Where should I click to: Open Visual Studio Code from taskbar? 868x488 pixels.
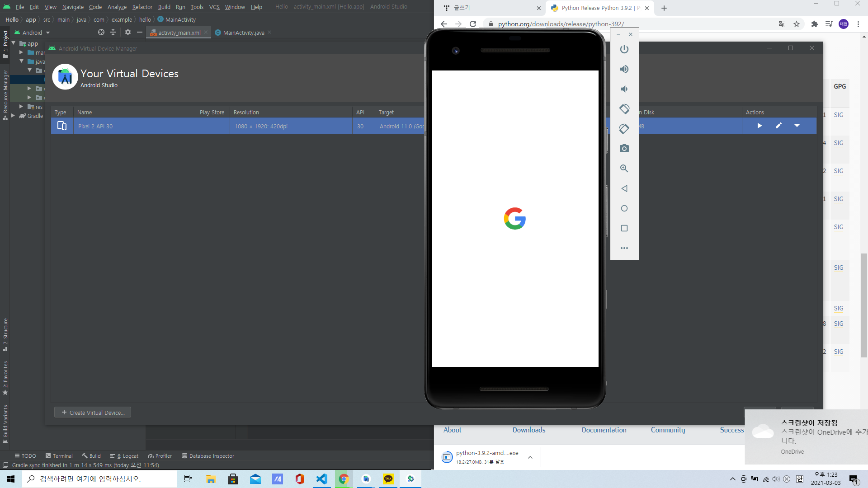pos(322,479)
